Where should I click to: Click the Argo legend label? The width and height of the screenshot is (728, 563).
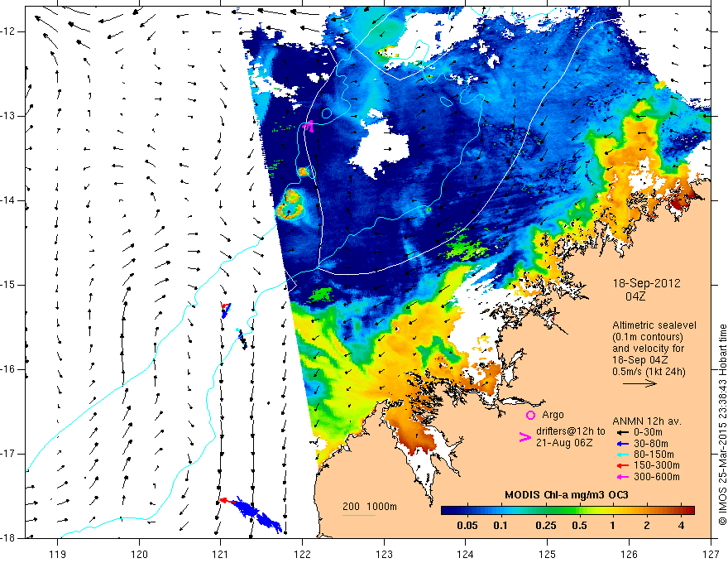click(553, 415)
